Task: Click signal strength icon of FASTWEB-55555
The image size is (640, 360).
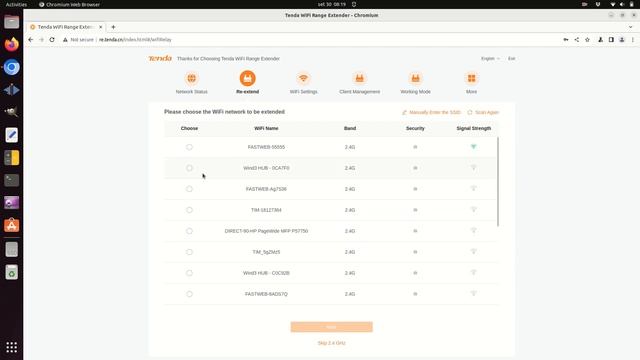Action: 473,147
